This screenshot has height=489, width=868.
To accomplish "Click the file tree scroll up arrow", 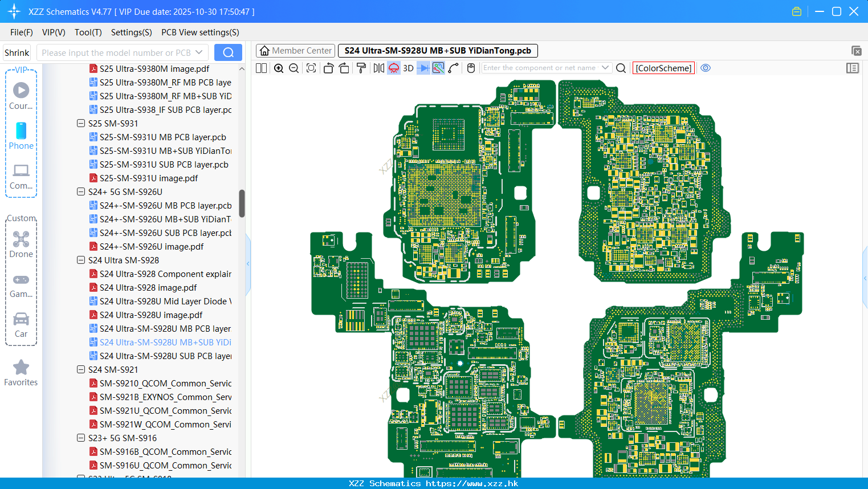I will click(x=242, y=68).
